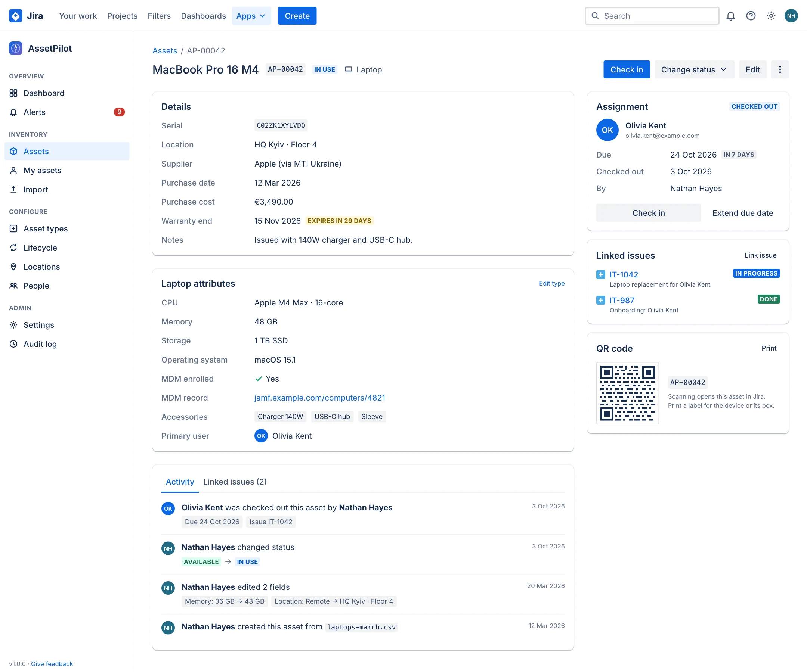Click the Assets breadcrumb link
This screenshot has width=807, height=672.
click(165, 51)
